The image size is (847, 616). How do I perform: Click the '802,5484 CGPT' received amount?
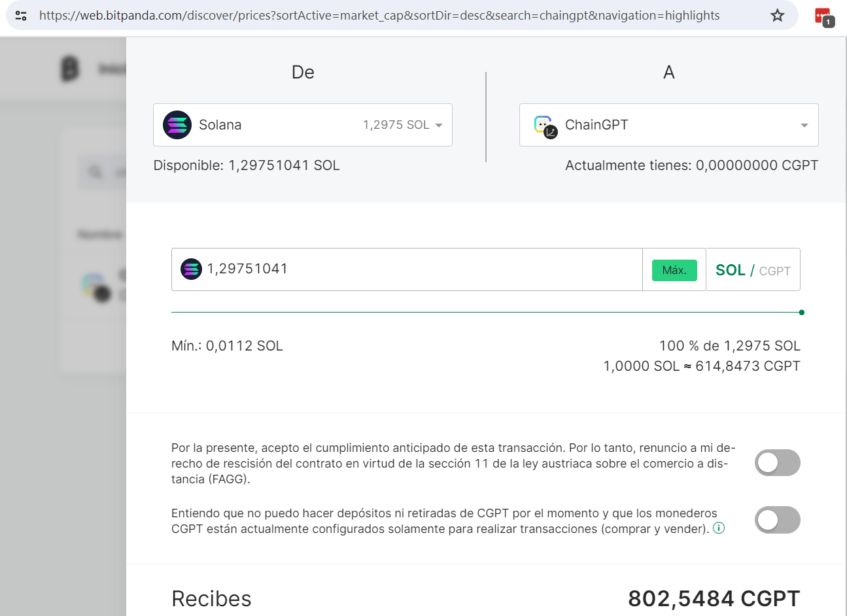tap(714, 599)
